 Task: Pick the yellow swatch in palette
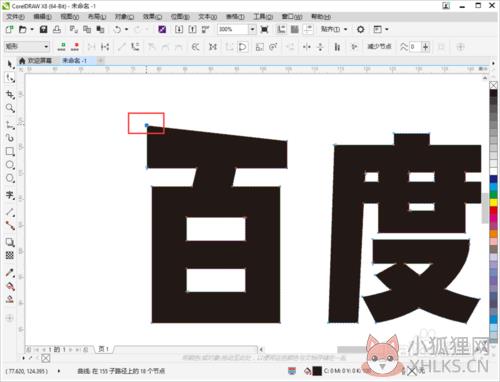[x=494, y=202]
